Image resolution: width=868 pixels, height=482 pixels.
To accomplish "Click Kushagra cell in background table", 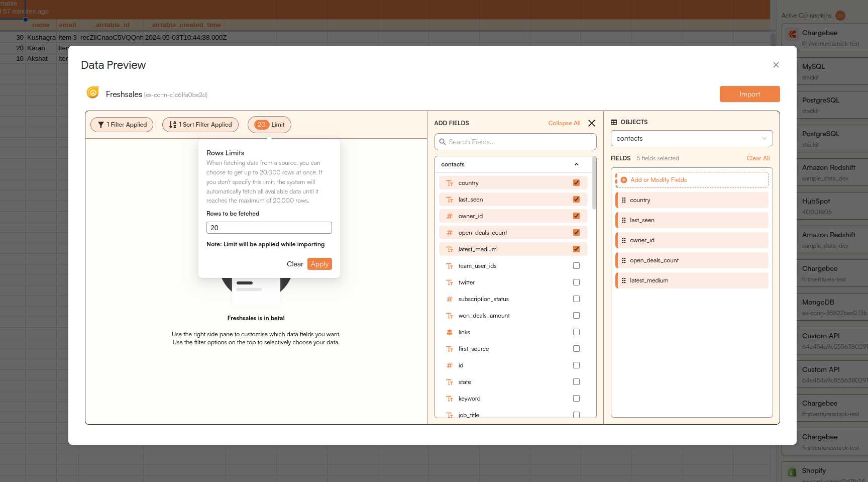I will (41, 38).
